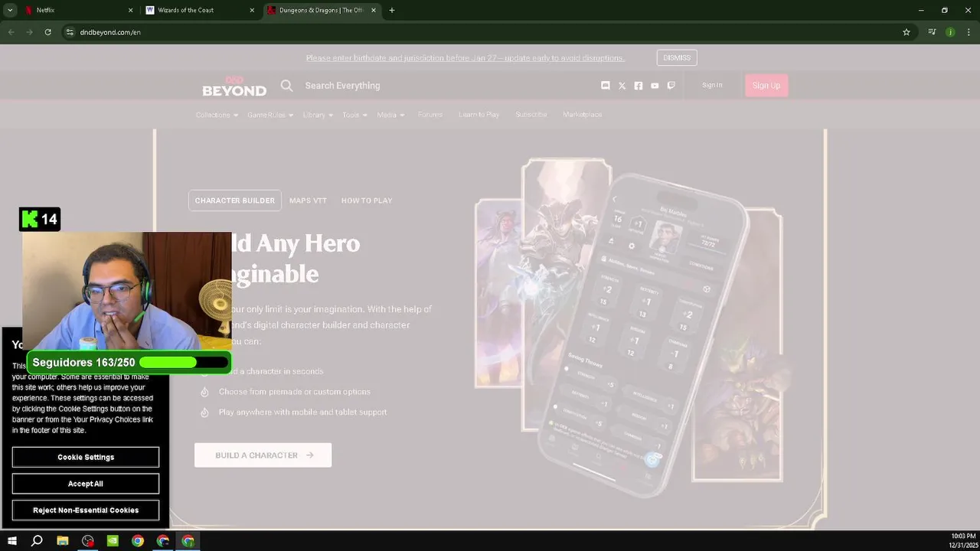Screen dimensions: 980x551
Task: Go to Forums in the navigation
Action: (430, 115)
